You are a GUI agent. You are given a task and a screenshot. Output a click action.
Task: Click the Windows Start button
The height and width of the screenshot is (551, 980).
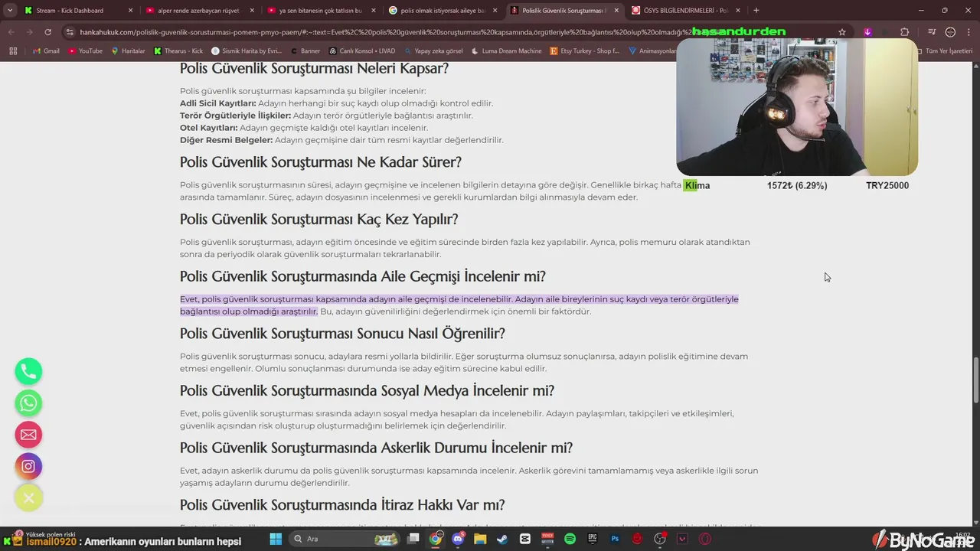point(276,539)
